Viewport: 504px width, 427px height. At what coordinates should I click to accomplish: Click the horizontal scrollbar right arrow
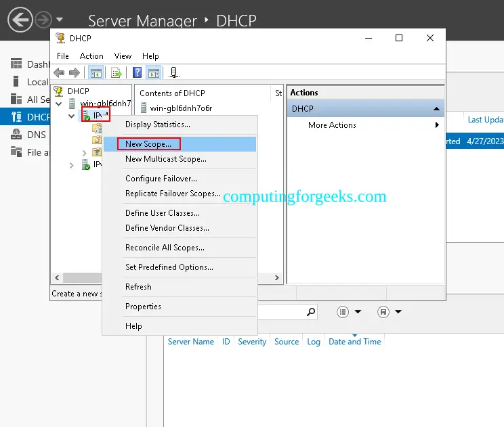pos(277,277)
